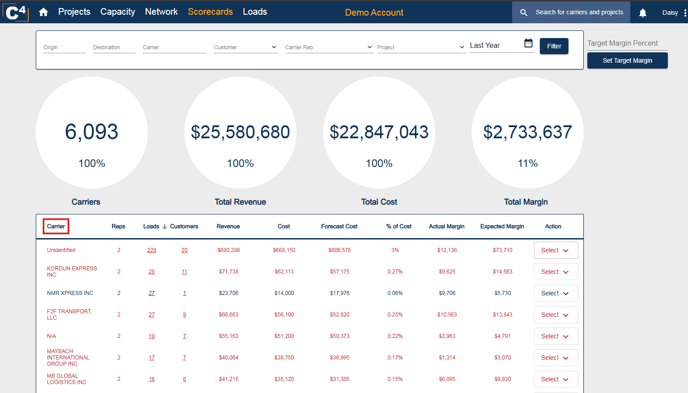Screen dimensions: 688x393
Task: Open customers link 11 for KORDUN EXPRESS
Action: [x=184, y=272]
